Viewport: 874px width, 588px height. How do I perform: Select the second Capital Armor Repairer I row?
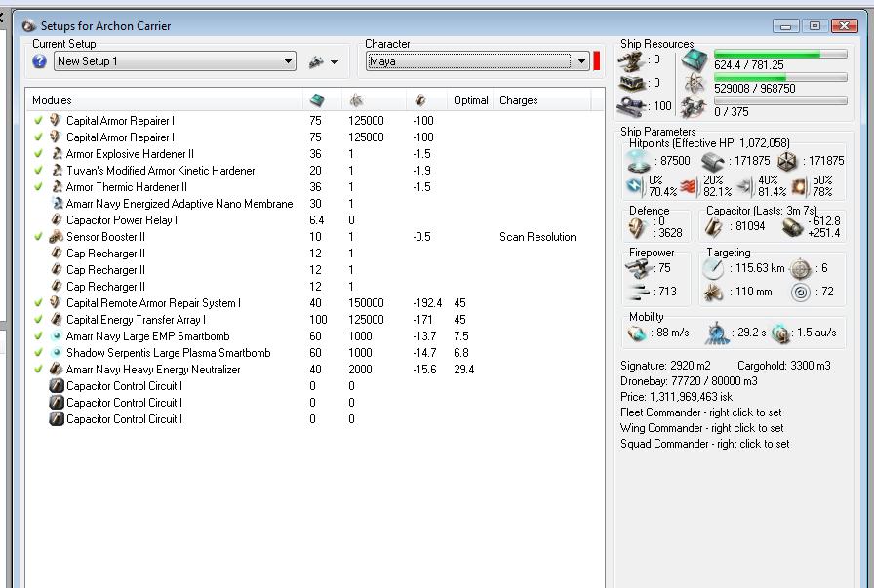click(315, 137)
